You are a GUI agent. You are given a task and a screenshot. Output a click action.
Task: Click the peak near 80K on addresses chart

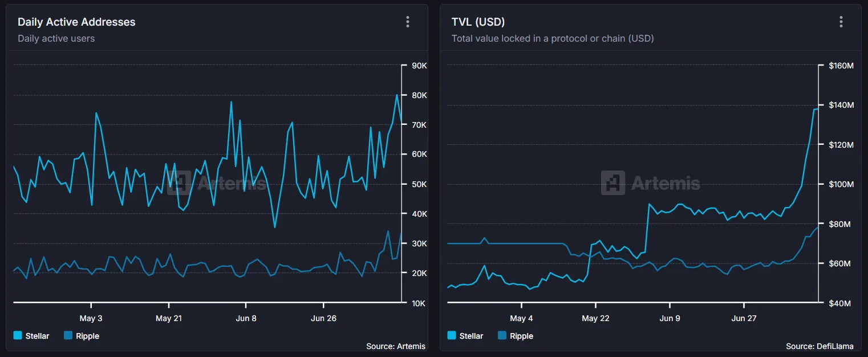click(x=398, y=96)
